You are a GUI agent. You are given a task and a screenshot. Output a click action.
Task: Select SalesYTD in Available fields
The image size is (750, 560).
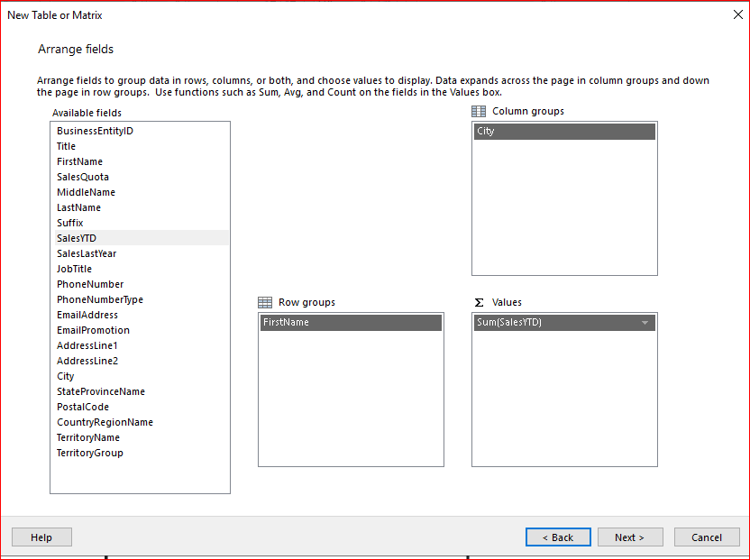[x=77, y=238]
